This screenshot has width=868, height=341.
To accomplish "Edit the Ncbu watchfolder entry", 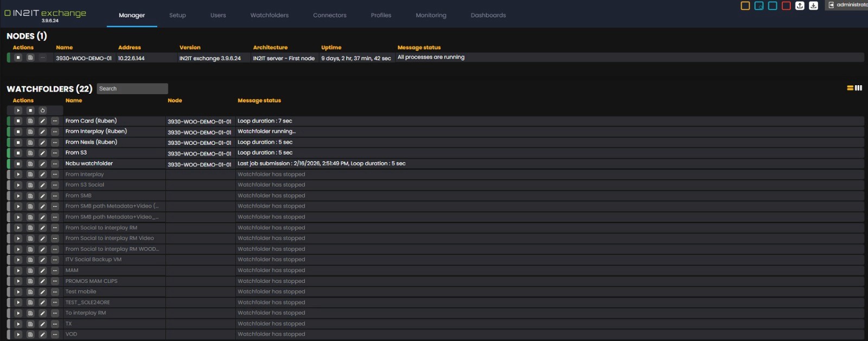I will 42,164.
